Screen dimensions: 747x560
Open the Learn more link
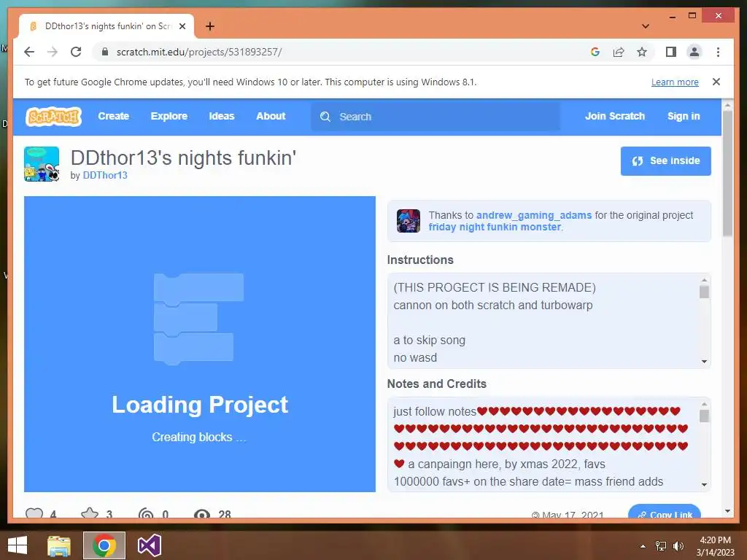pyautogui.click(x=675, y=82)
